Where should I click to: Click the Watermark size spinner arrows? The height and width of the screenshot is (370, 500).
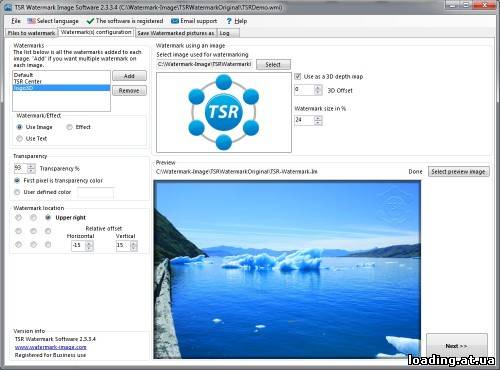[318, 120]
